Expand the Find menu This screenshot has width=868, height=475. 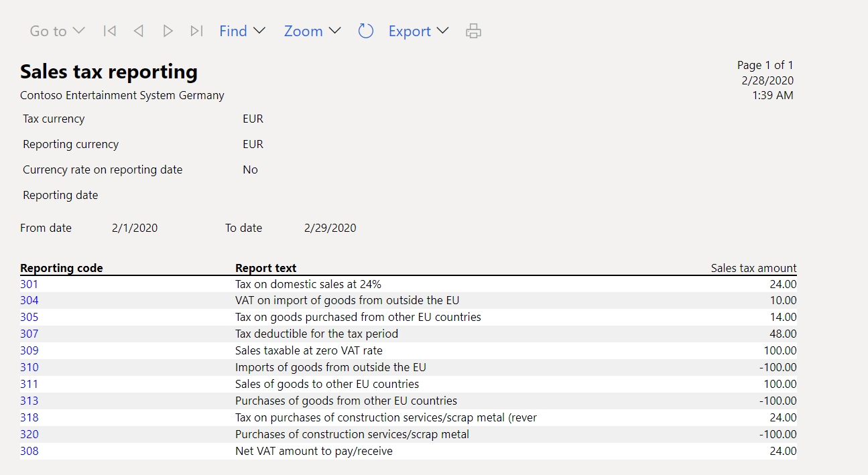[242, 31]
